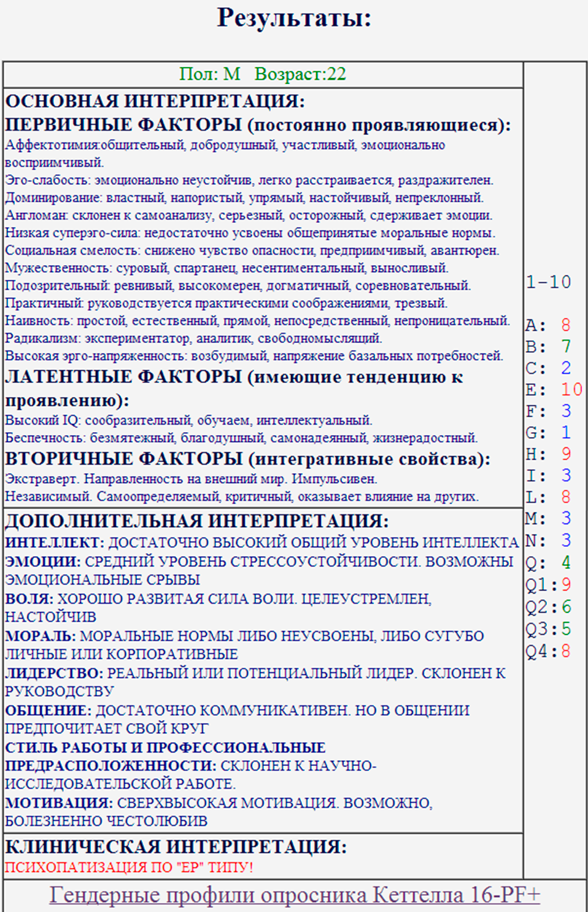
Task: Click the Высокая эрго-напряженность line
Action: pos(254,356)
